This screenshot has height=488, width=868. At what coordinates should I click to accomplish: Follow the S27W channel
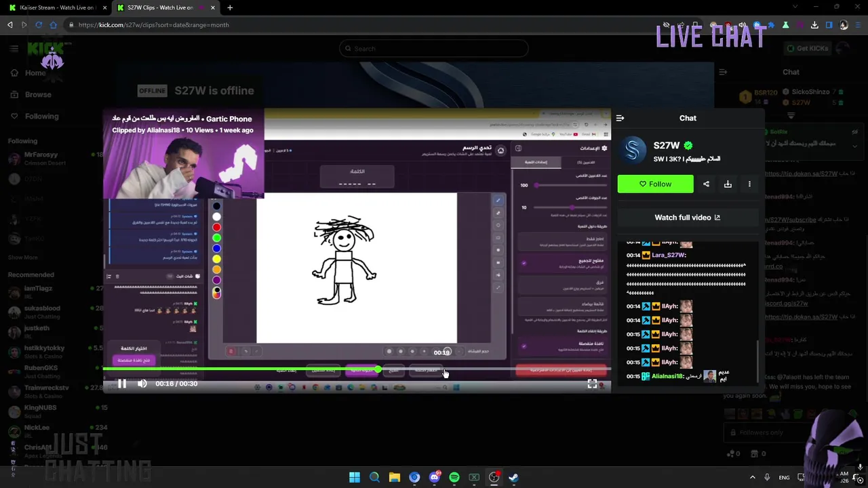coord(655,184)
